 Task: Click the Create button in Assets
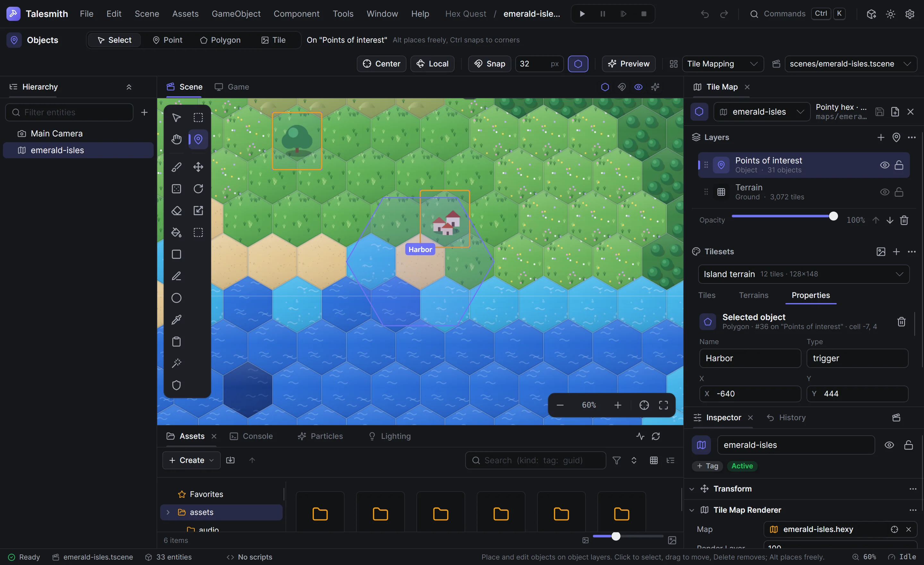click(x=191, y=460)
